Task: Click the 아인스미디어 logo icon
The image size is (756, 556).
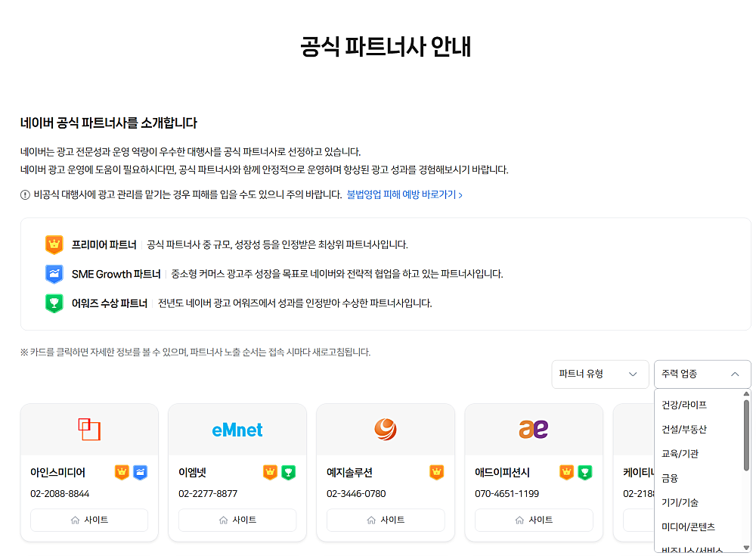Action: [89, 429]
